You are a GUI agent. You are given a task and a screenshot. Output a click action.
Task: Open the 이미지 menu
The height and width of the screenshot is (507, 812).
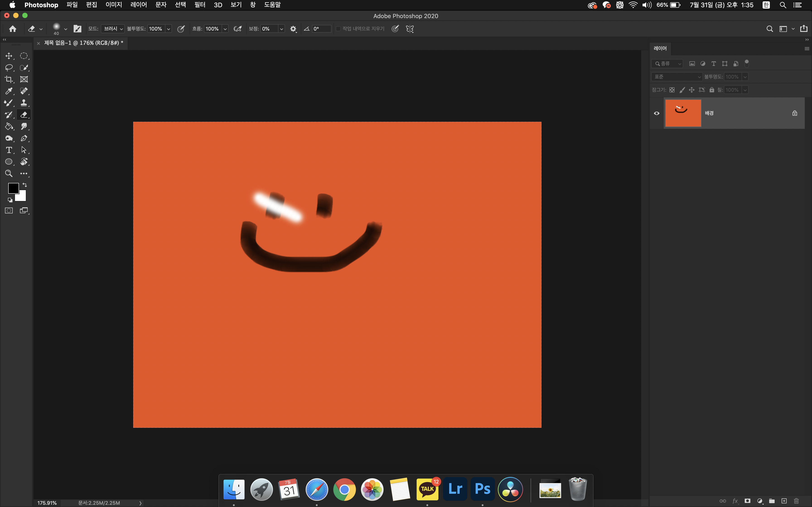tap(114, 5)
